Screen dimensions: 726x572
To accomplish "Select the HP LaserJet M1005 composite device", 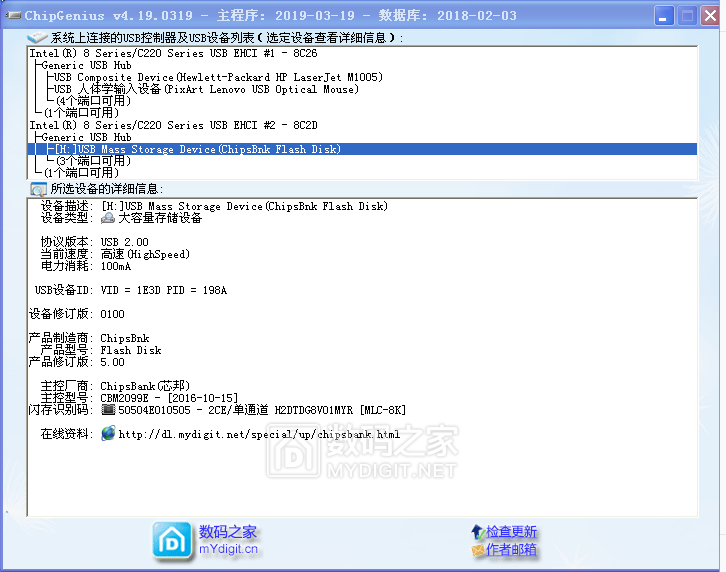I will [x=218, y=77].
